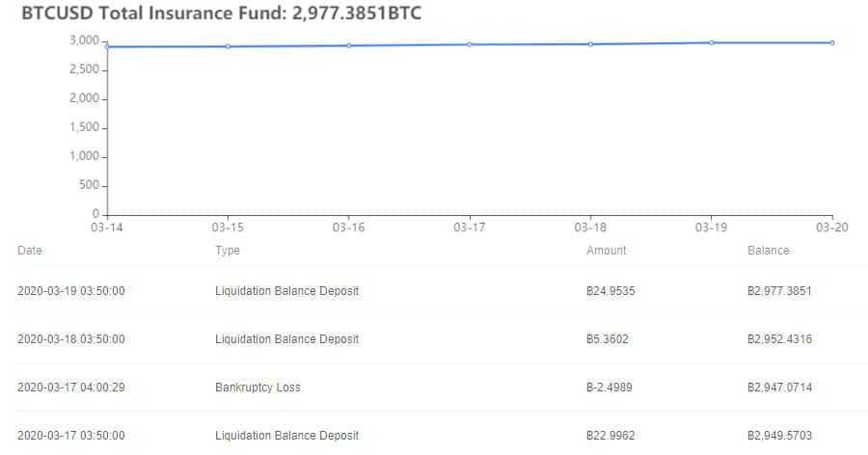
Task: Click the Type column header
Action: (x=228, y=251)
